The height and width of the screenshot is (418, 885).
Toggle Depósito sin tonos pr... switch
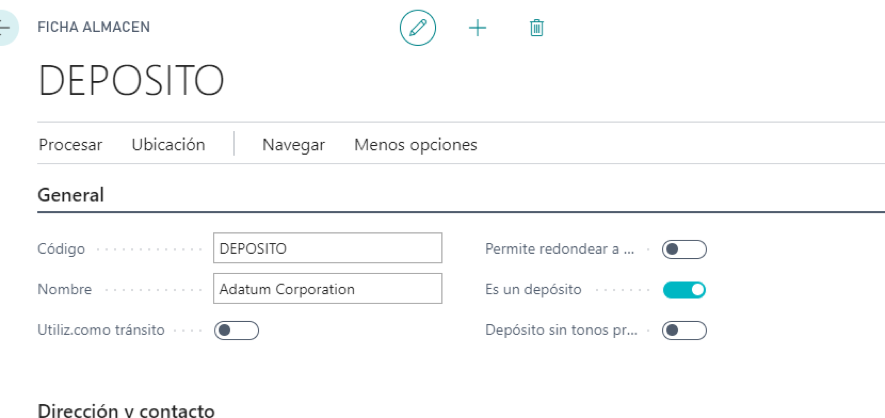tap(684, 330)
